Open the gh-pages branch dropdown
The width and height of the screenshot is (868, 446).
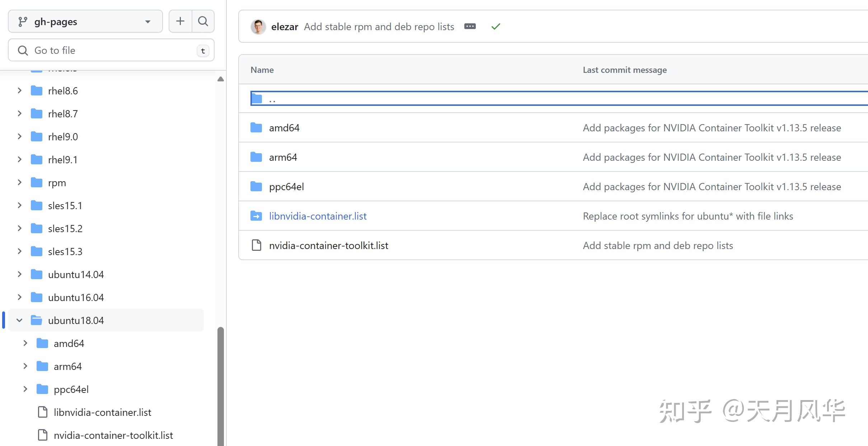[85, 22]
